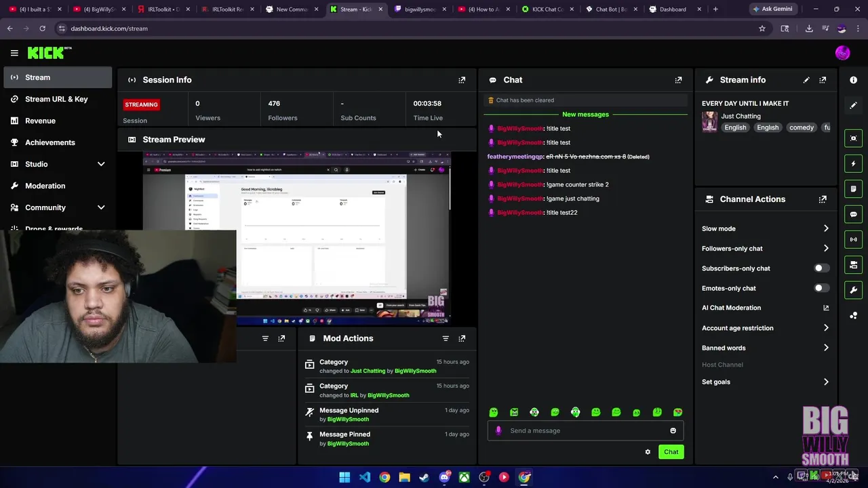
Task: Send message with the Chat button
Action: (671, 452)
